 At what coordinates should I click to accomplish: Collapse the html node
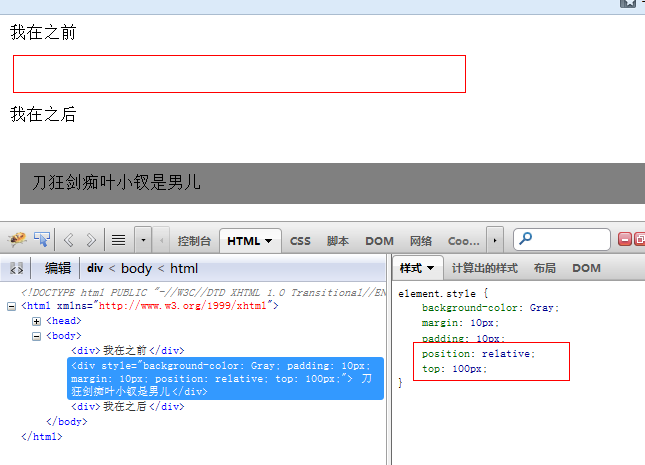[12, 307]
